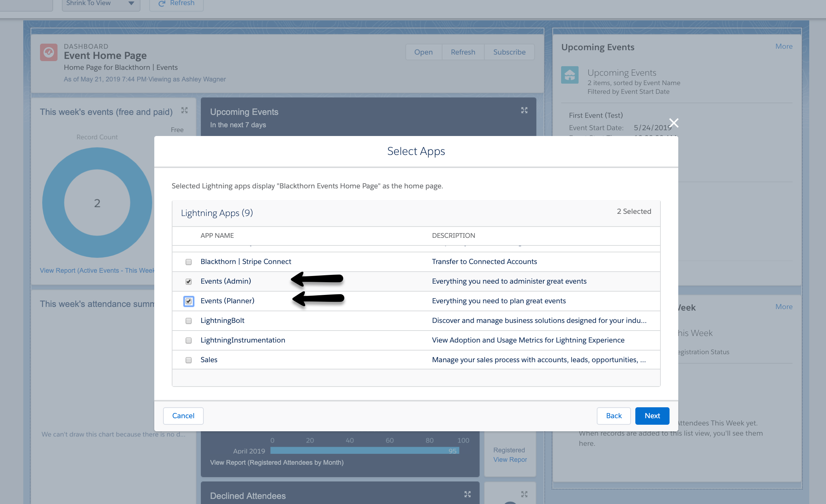
Task: Click the dashboard Subscribe button
Action: pyautogui.click(x=509, y=52)
